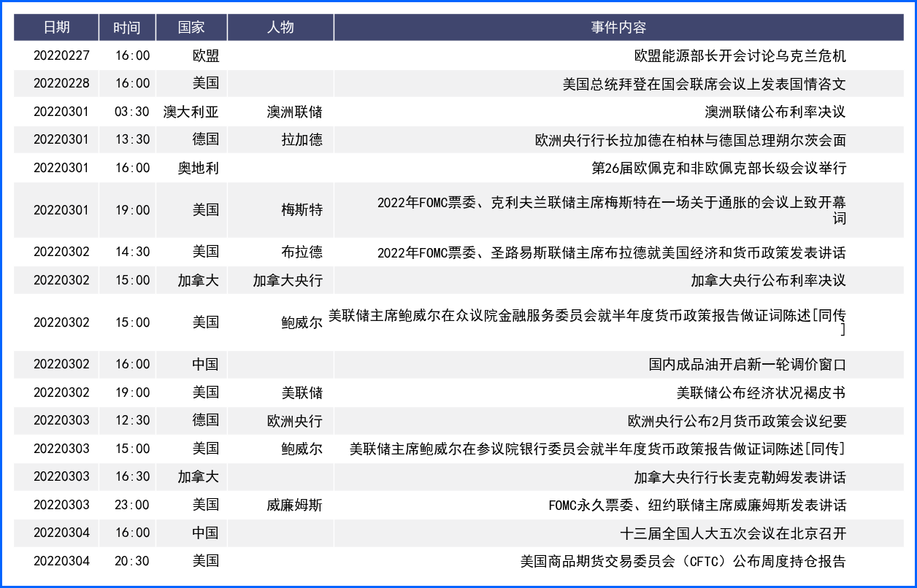Click the 时间 column header

point(127,28)
